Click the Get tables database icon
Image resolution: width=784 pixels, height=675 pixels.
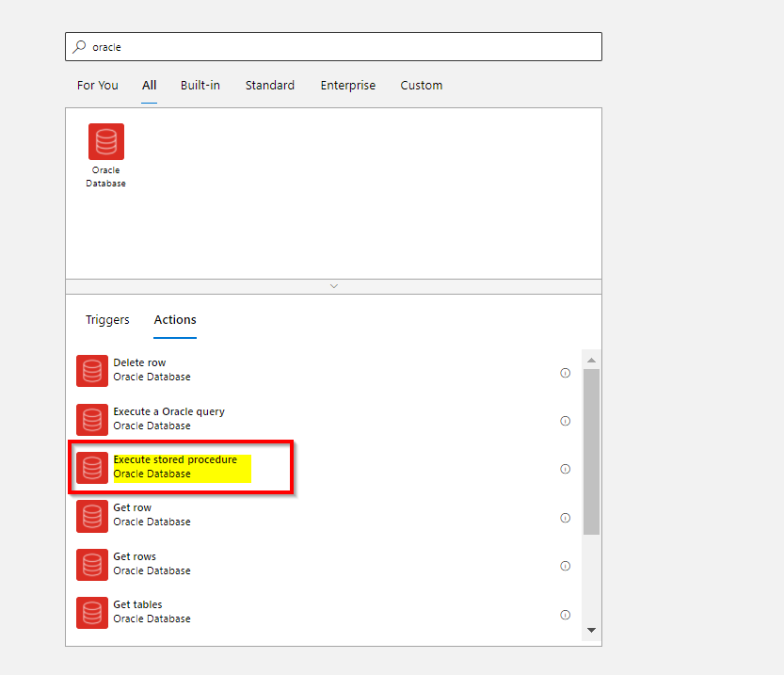click(92, 613)
